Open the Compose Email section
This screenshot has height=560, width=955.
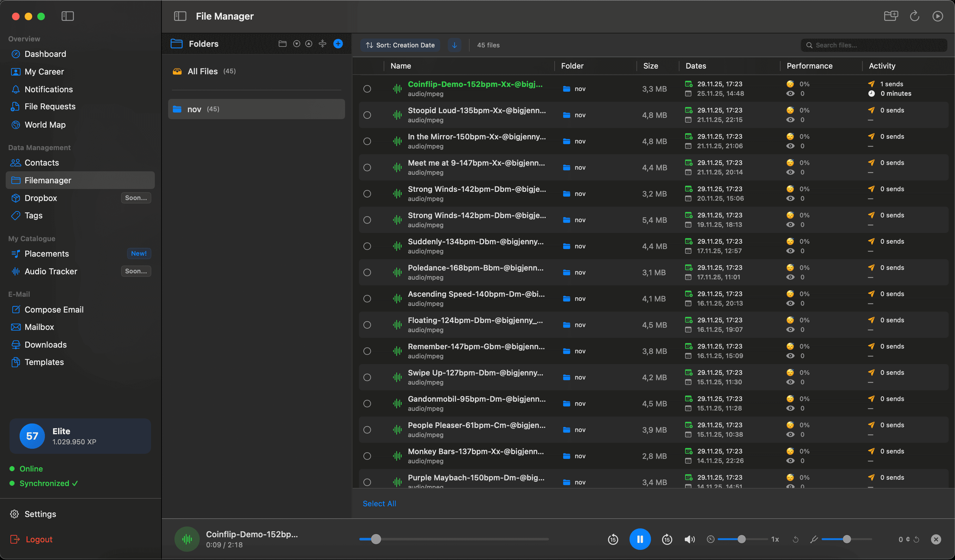(x=54, y=309)
